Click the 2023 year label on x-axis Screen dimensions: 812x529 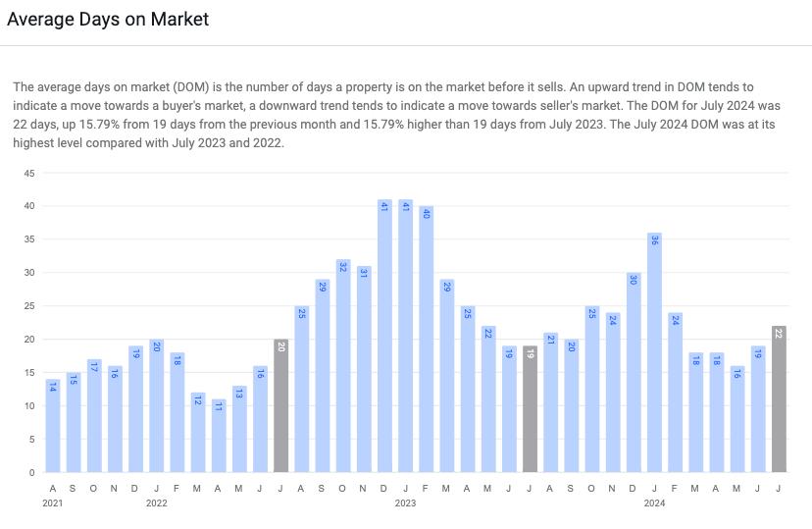pos(406,503)
